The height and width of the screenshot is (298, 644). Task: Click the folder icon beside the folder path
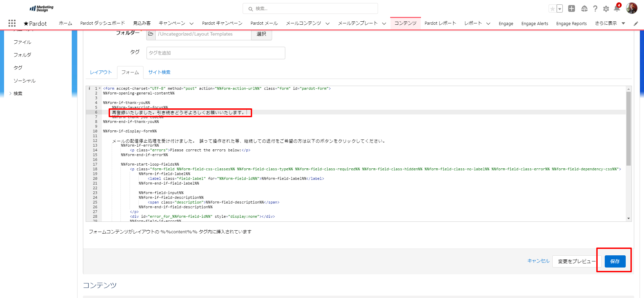click(x=151, y=34)
